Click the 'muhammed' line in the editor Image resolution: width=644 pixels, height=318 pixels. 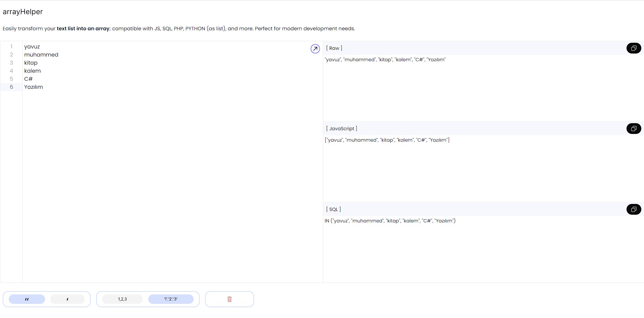41,55
